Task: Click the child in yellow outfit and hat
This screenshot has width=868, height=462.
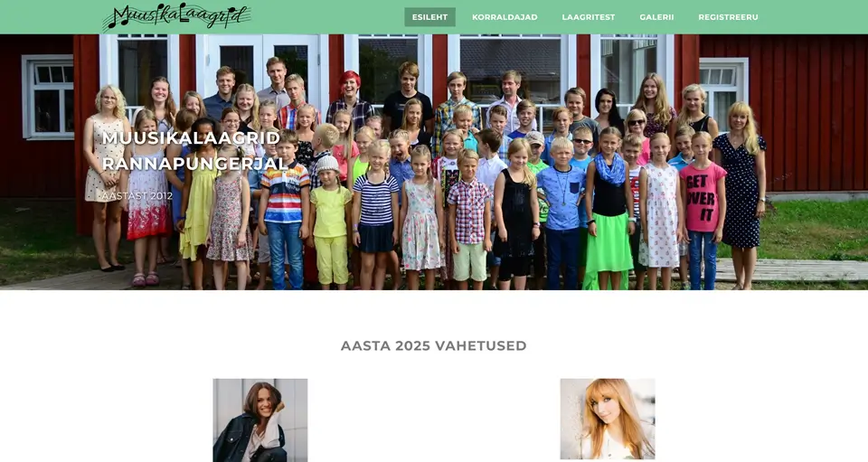Action: click(x=331, y=222)
